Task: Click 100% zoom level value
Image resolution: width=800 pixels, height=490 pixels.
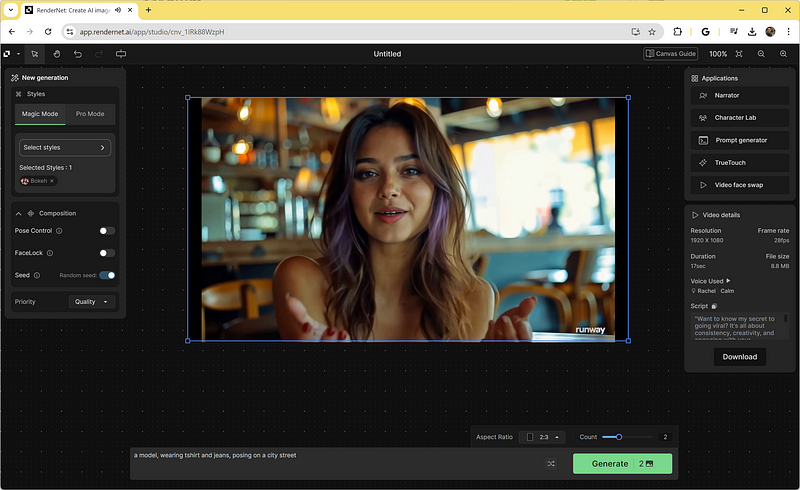Action: (718, 54)
